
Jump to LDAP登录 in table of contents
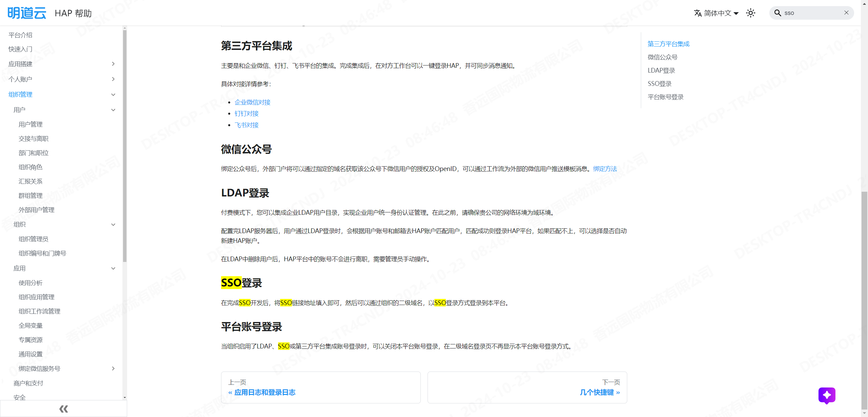tap(661, 70)
